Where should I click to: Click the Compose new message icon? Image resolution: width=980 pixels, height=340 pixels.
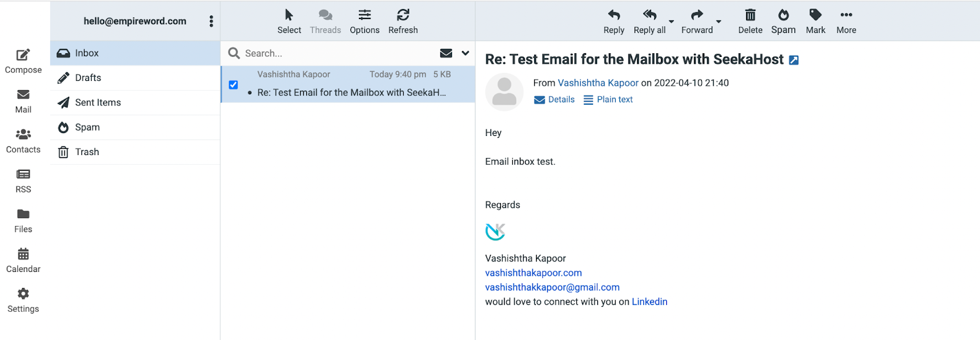pos(23,55)
